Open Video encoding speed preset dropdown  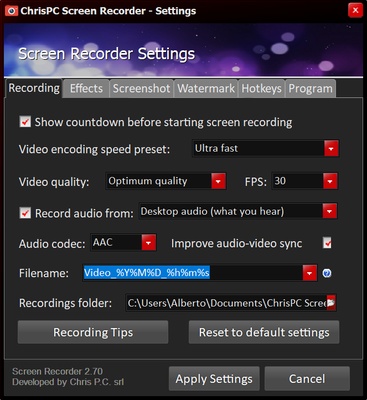click(331, 149)
